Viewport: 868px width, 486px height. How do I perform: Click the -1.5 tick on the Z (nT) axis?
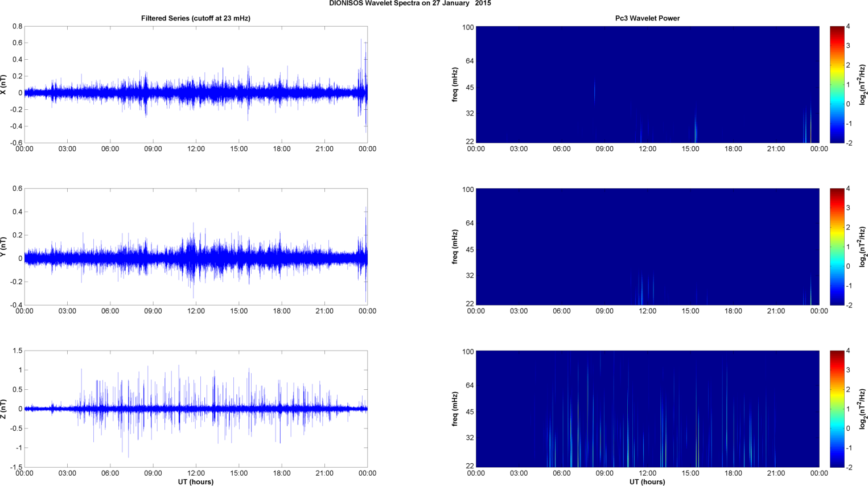point(16,467)
